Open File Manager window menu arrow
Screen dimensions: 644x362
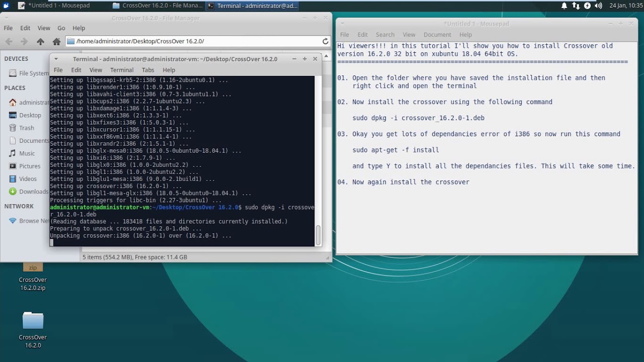tap(7, 18)
